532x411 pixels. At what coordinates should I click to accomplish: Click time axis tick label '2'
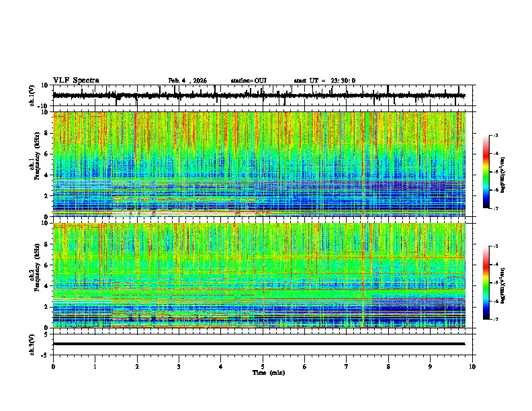[137, 367]
